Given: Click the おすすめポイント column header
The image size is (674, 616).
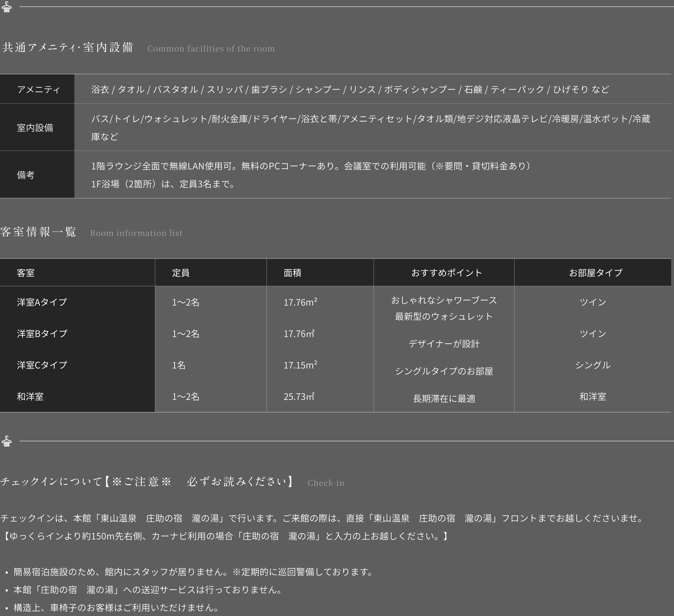Looking at the screenshot, I should click(x=447, y=273).
